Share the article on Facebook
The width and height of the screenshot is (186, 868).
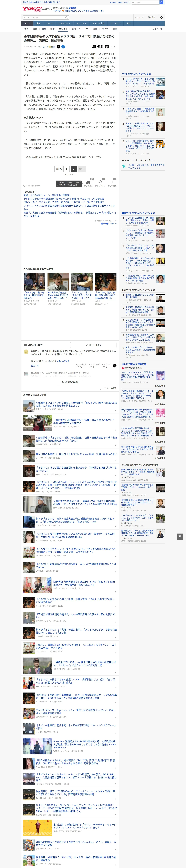coord(63,47)
